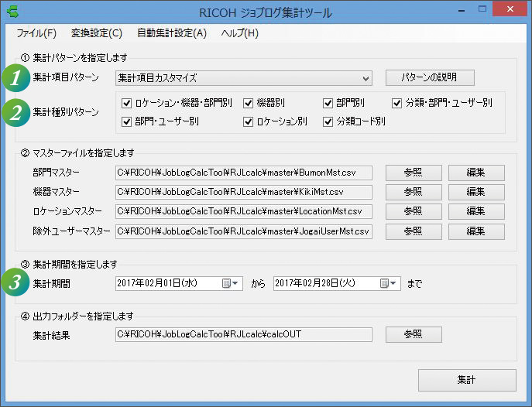The width and height of the screenshot is (532, 407).
Task: Open the 自動集計設定(A) menu
Action: pyautogui.click(x=172, y=33)
